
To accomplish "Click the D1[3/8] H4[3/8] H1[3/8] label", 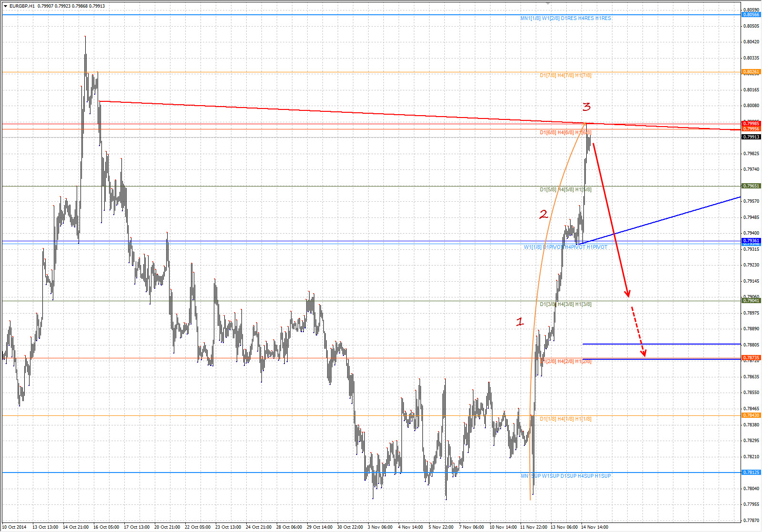I will click(565, 304).
